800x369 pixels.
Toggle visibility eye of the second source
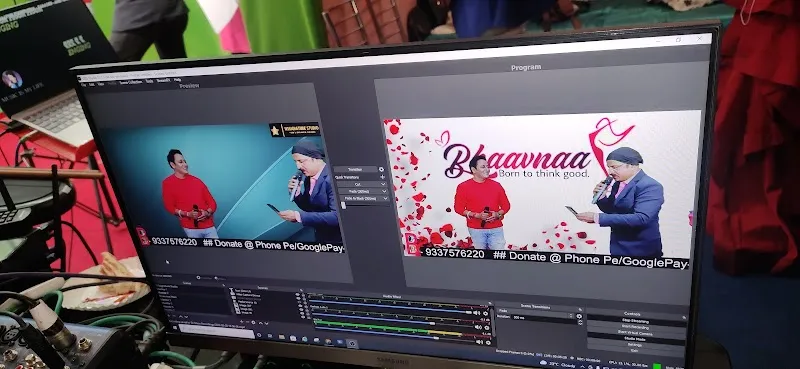tap(298, 298)
